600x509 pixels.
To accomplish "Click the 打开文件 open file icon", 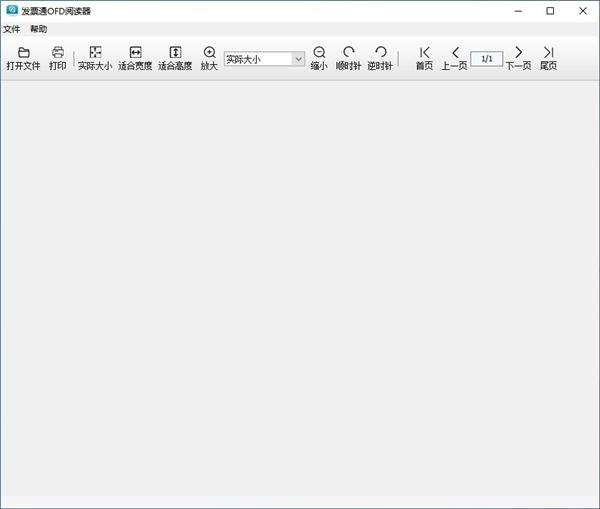I will pyautogui.click(x=24, y=52).
